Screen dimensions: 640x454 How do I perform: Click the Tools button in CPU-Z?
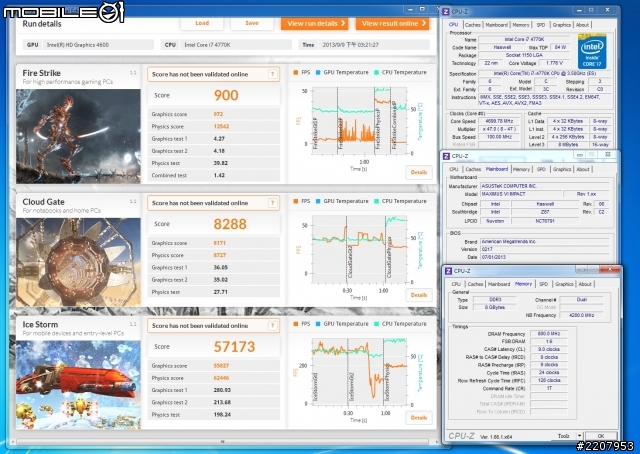pyautogui.click(x=564, y=436)
